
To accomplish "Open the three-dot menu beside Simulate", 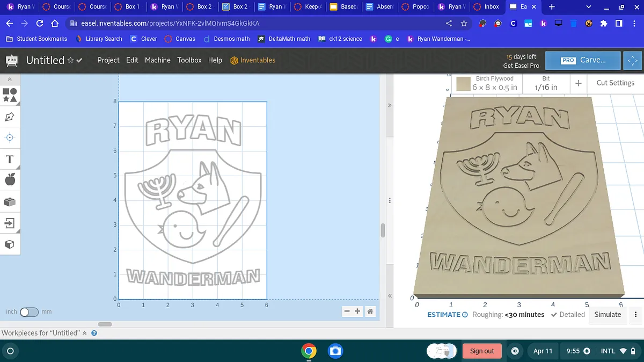I will 636,315.
